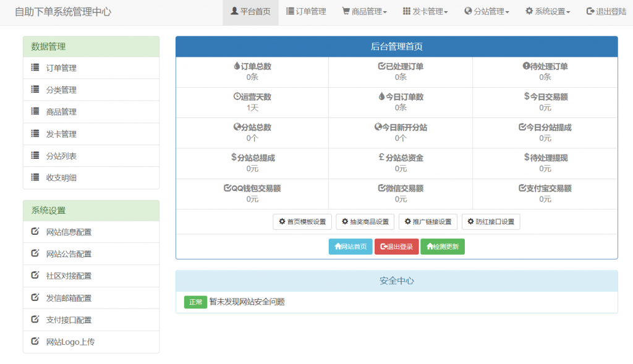Click edit icon beside 支付接口配置
Image resolution: width=633 pixels, height=364 pixels.
[35, 320]
